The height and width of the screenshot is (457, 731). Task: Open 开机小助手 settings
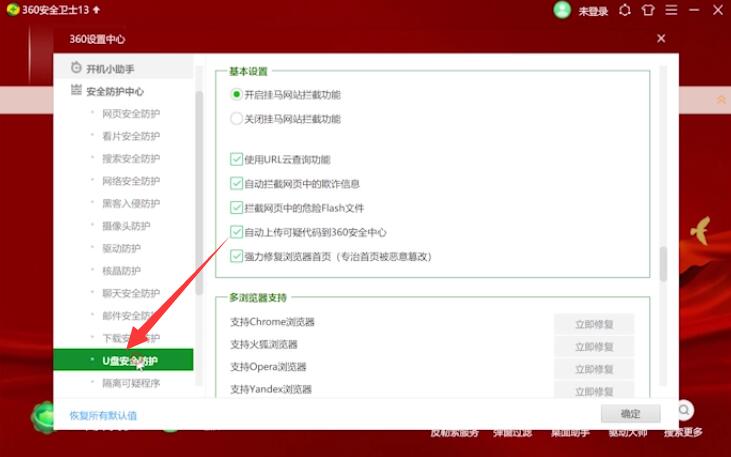click(x=123, y=68)
